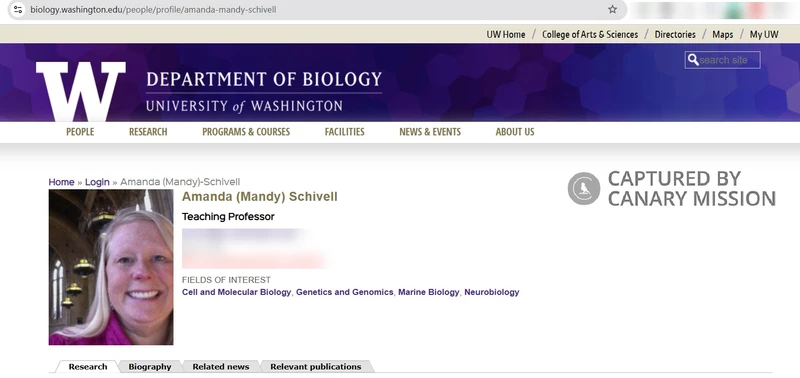This screenshot has width=800, height=378.
Task: Go to Home in the breadcrumb
Action: (61, 182)
